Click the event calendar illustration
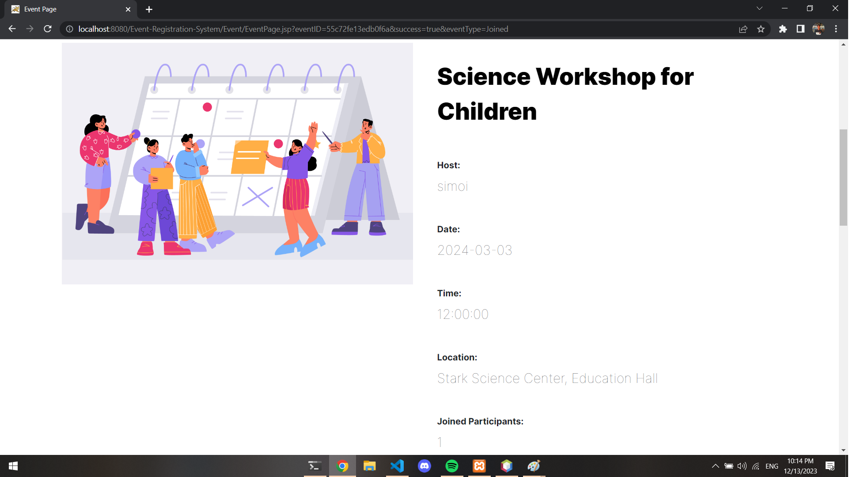Screen dimensions: 868x477 tap(237, 163)
